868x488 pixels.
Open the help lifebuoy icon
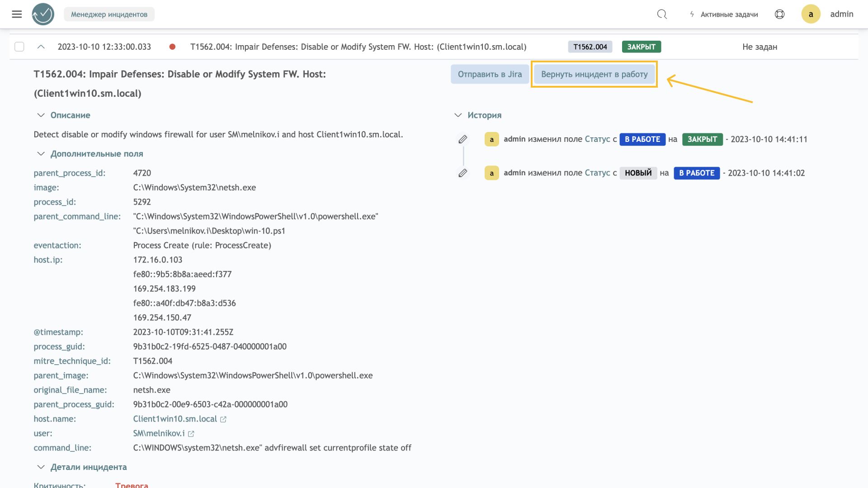[779, 14]
